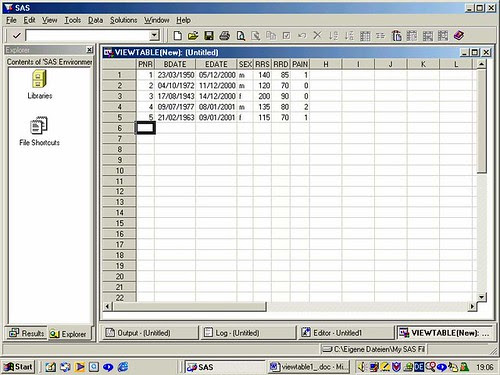Switch to Editor - Untitled1 window button

tap(346, 333)
